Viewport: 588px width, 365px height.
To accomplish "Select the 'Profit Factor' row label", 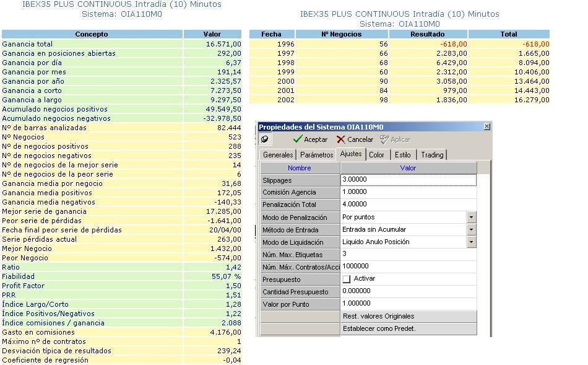I will coord(24,286).
